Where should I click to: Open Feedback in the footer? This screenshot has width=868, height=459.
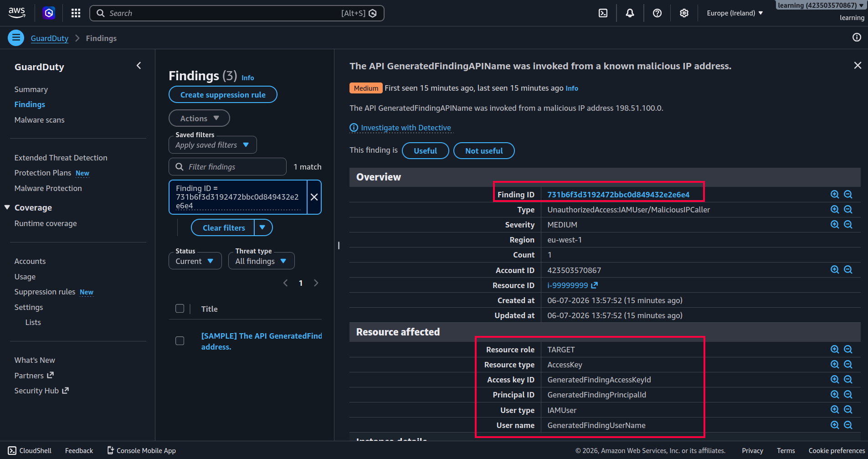79,450
